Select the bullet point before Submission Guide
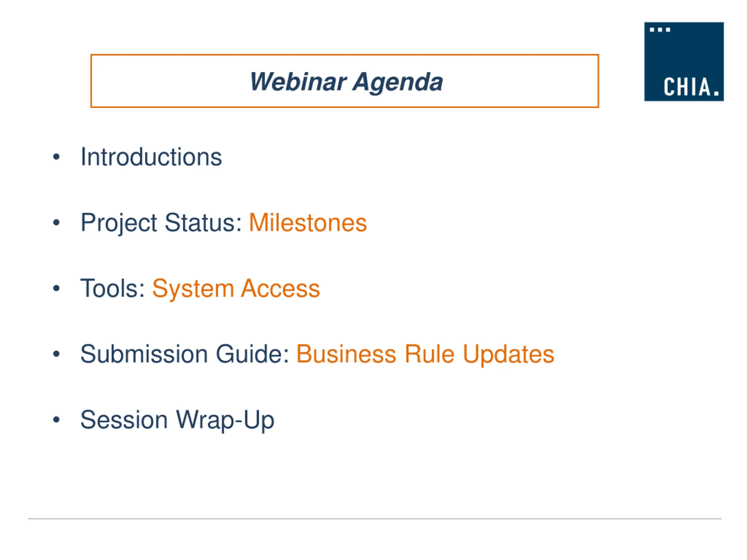 (x=56, y=354)
